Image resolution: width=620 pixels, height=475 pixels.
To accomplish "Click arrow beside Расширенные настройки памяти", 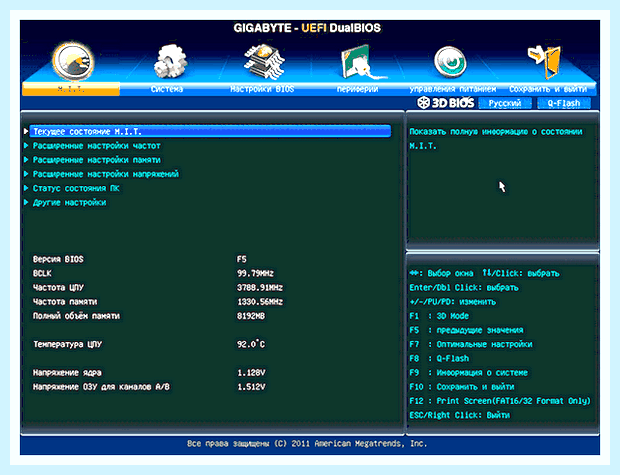I will 26,160.
